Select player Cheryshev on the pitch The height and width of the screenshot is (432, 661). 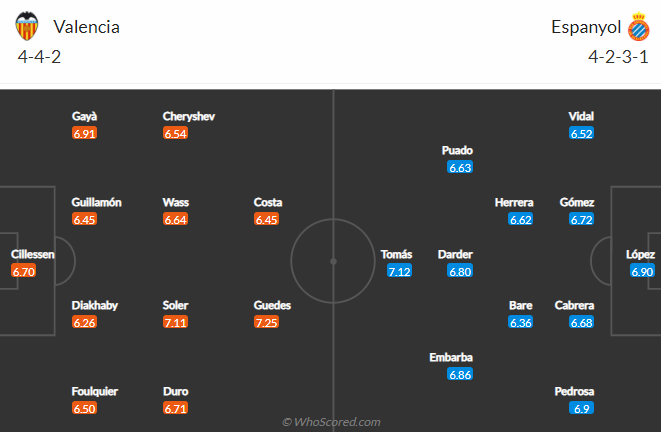click(x=189, y=116)
